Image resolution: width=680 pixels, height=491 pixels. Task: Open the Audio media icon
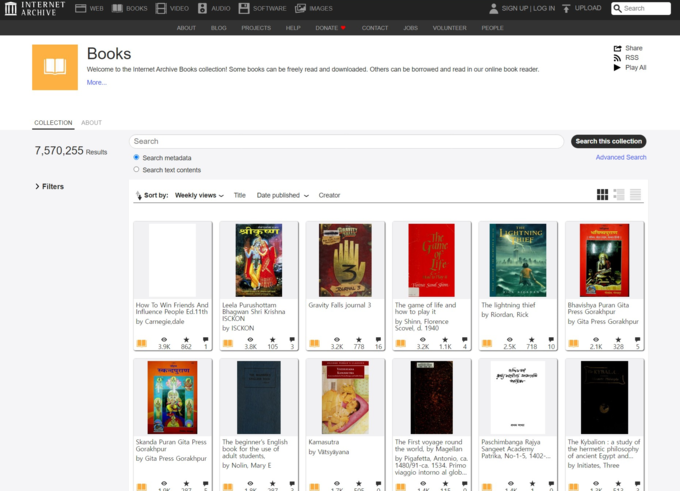coord(202,8)
